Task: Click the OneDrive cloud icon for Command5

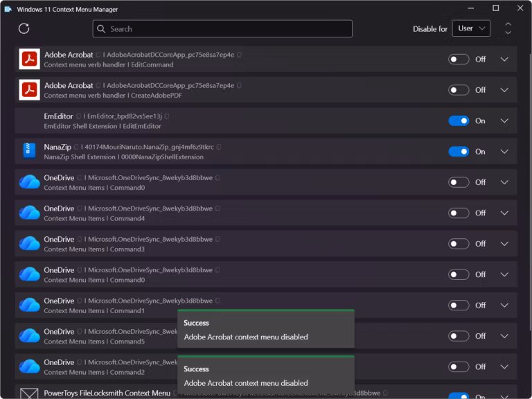Action: (30, 336)
